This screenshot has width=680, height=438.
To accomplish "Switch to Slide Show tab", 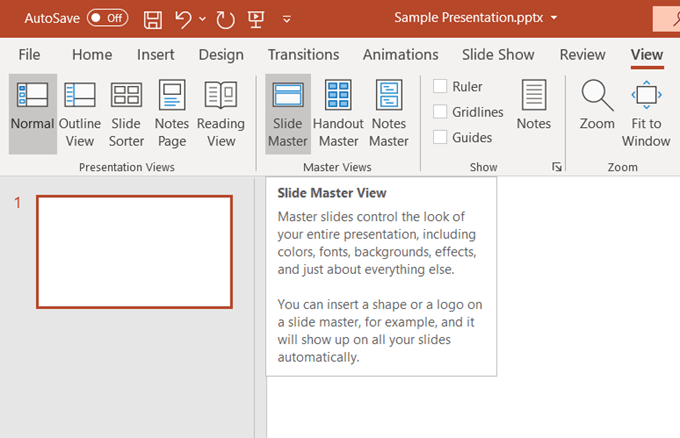I will point(498,55).
